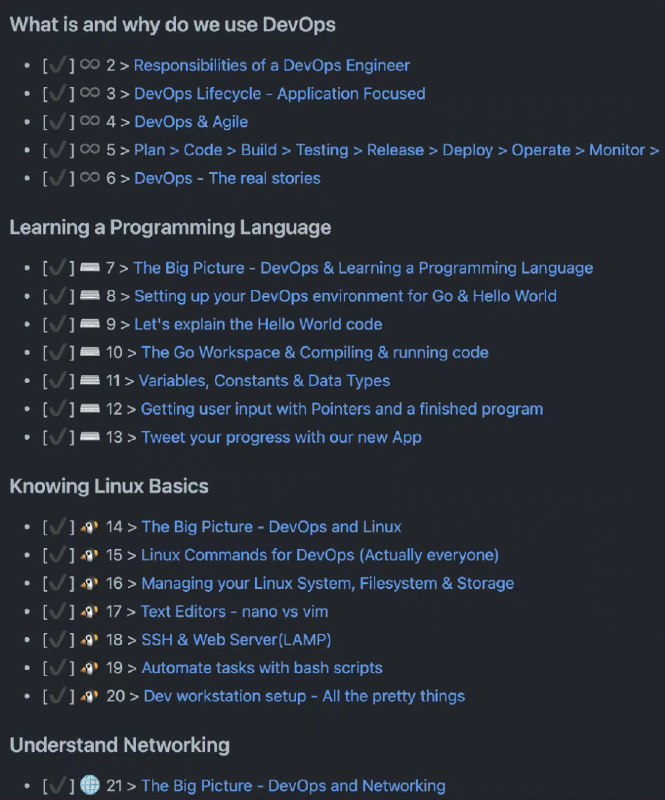This screenshot has width=665, height=800.
Task: Click the penguin emoji beside day 14
Action: (90, 527)
